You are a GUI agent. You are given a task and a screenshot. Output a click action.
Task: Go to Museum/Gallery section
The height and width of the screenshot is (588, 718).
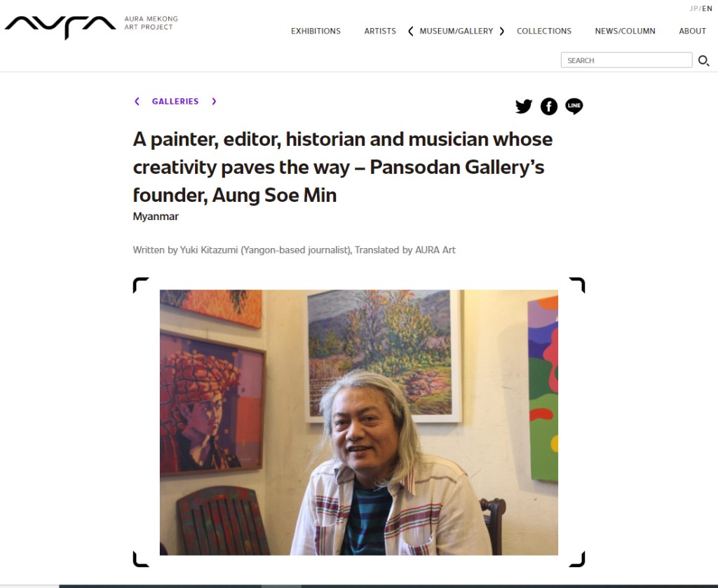pyautogui.click(x=456, y=31)
